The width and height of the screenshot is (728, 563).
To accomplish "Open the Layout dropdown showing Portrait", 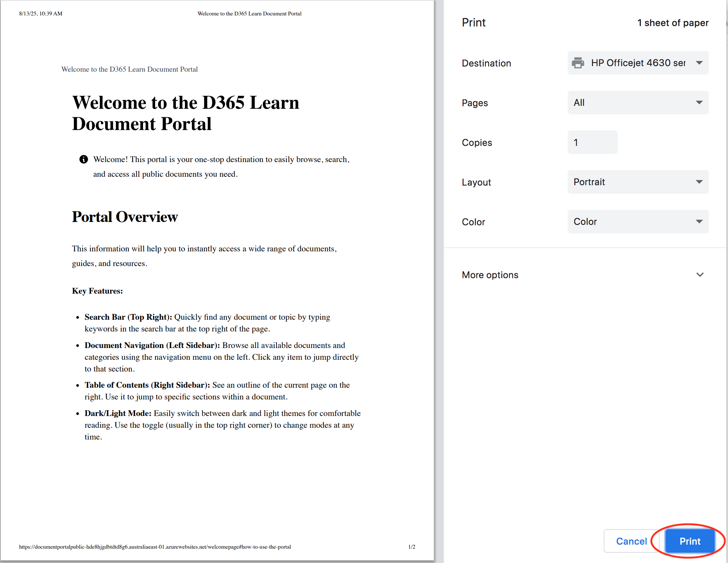I will [638, 182].
